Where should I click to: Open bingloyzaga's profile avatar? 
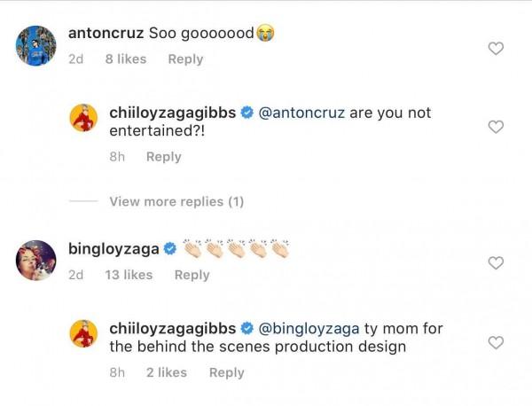coord(37,261)
